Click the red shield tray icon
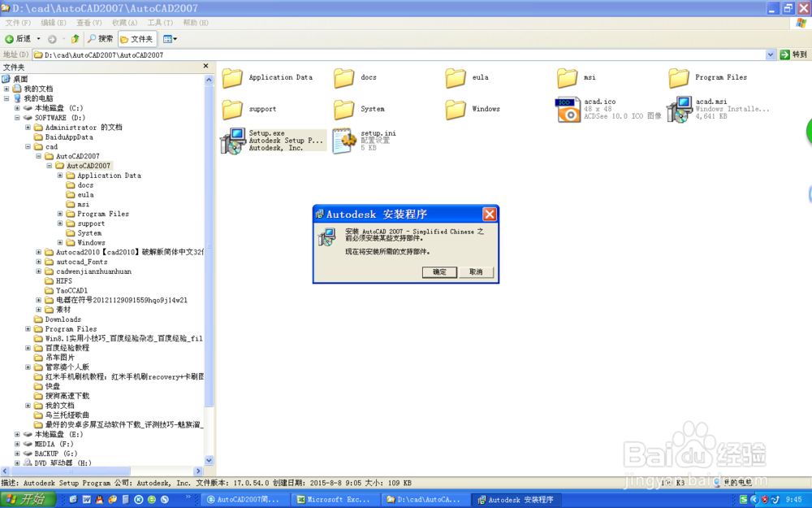The image size is (812, 508). pyautogui.click(x=764, y=500)
